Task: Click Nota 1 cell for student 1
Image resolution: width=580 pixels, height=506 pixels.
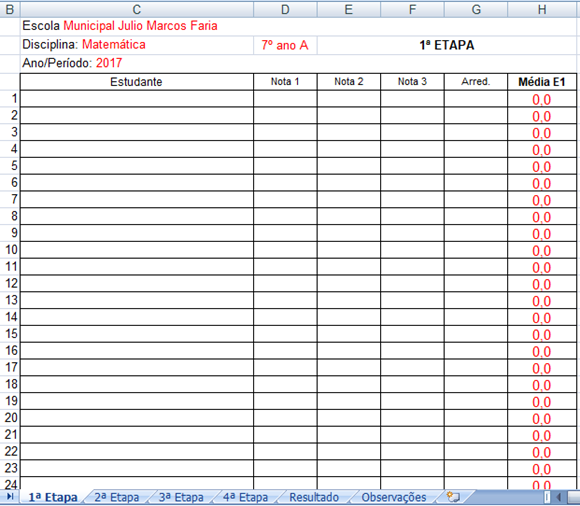Action: tap(285, 99)
